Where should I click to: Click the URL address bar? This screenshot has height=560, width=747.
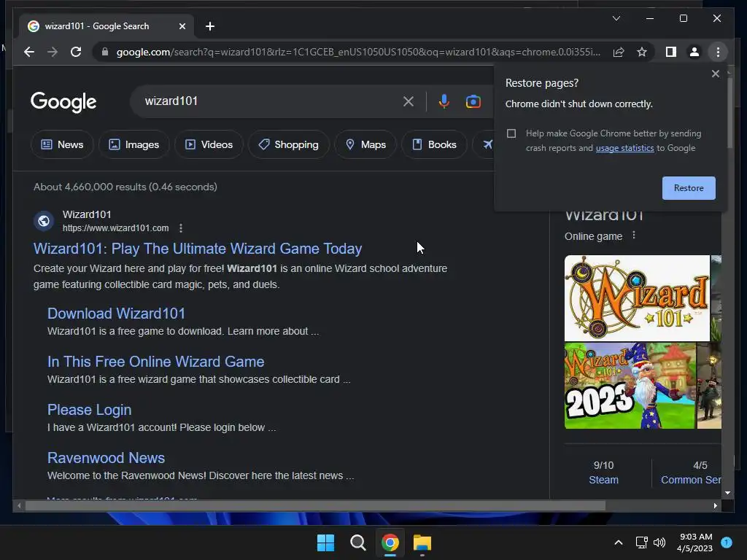tap(358, 52)
